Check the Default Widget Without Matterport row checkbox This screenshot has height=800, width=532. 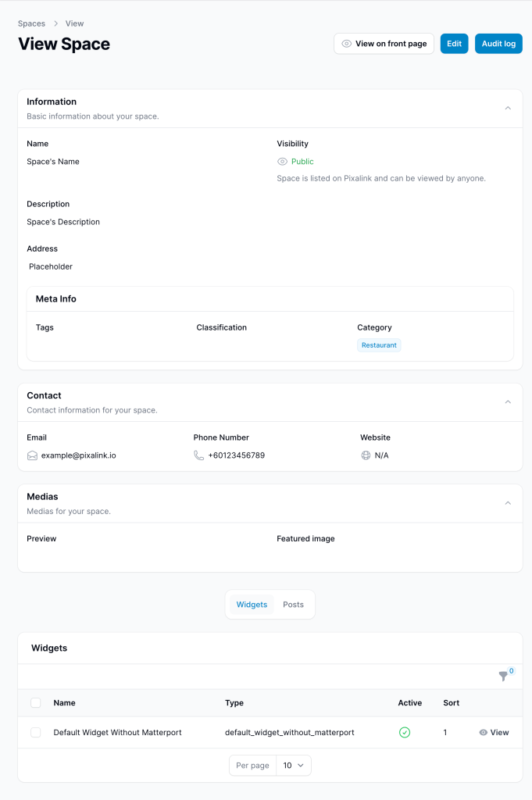[36, 732]
